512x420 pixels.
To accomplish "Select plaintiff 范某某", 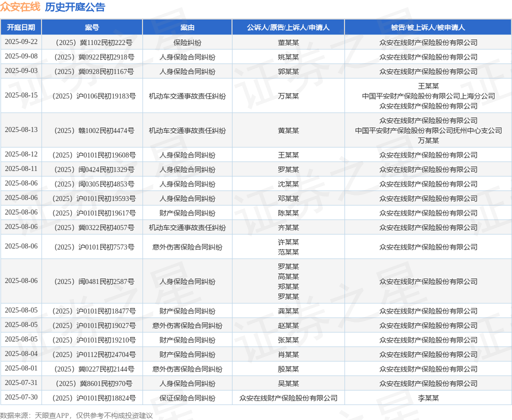I will pos(288,252).
